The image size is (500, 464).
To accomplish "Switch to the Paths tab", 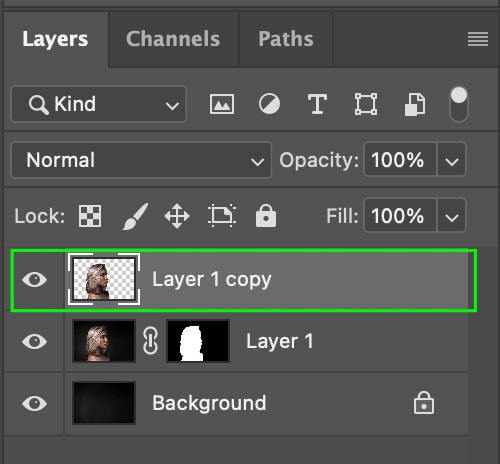I will [286, 39].
